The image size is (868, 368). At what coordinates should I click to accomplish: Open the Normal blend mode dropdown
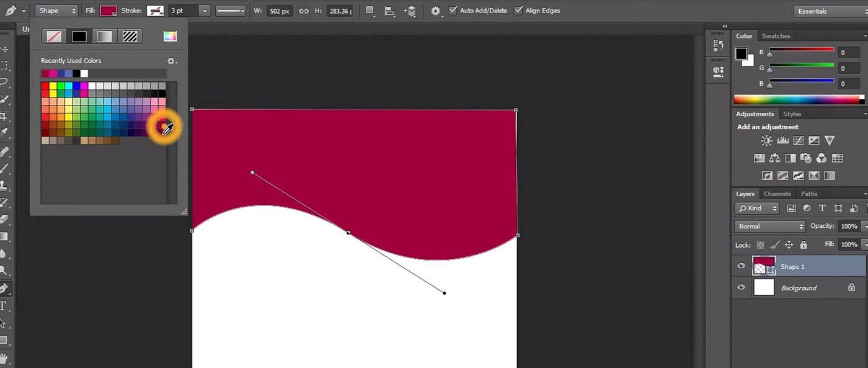pos(769,226)
